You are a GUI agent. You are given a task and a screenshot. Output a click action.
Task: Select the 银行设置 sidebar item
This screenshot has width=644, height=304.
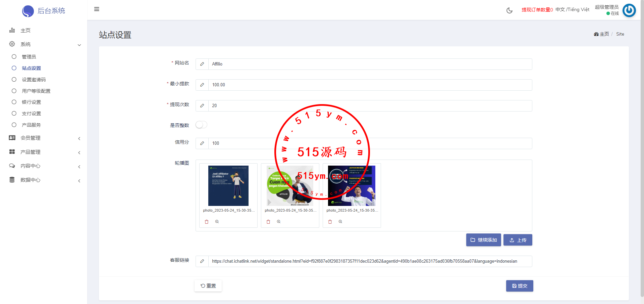tap(31, 102)
